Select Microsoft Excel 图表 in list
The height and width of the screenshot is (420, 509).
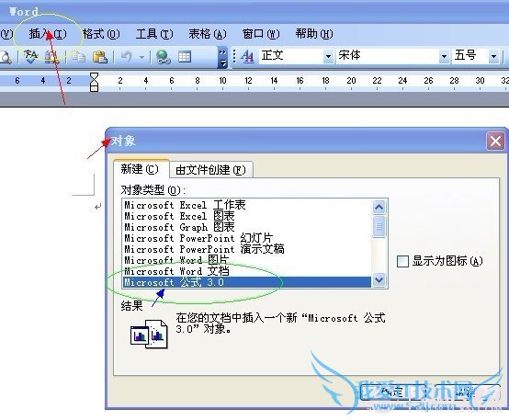[247, 216]
